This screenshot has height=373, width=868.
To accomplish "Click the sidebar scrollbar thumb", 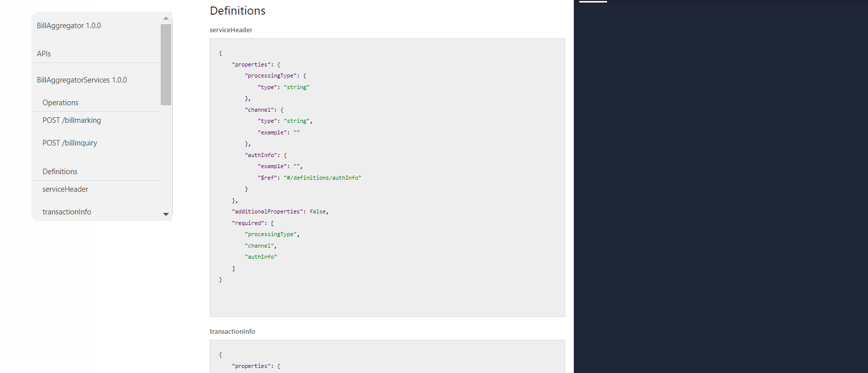I will [166, 64].
